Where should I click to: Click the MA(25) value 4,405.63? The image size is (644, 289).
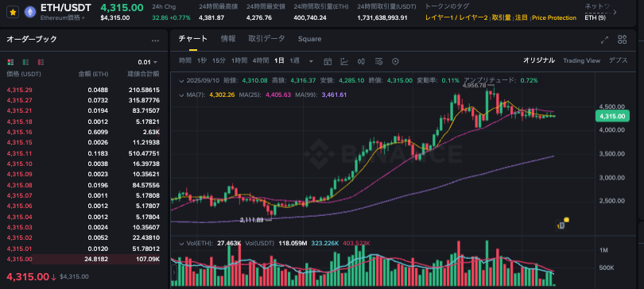click(x=278, y=94)
